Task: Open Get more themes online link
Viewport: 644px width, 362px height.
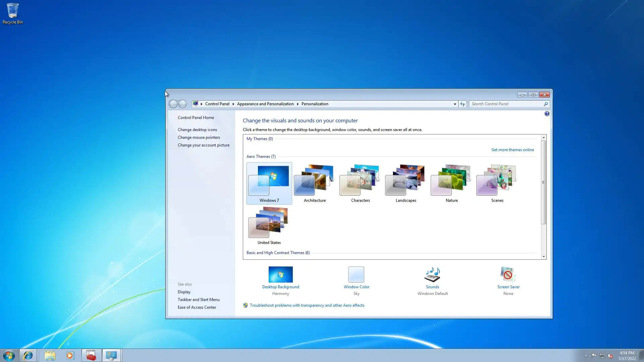Action: [x=512, y=150]
